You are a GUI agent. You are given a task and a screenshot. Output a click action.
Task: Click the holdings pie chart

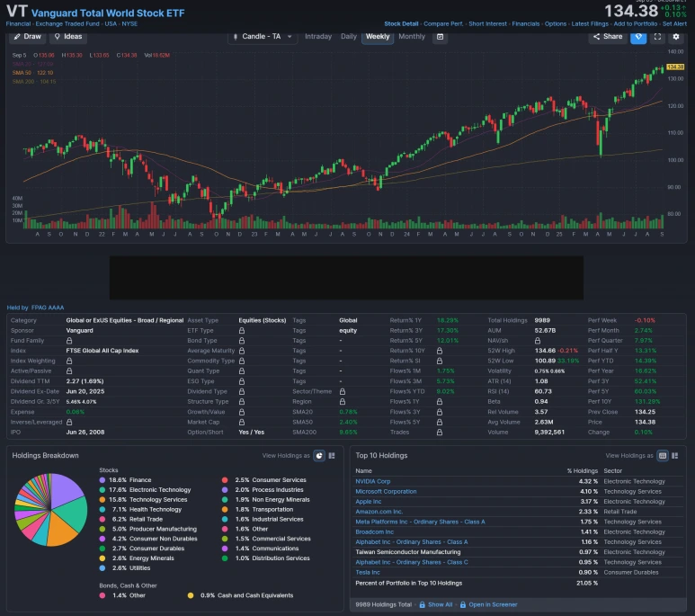[x=50, y=510]
